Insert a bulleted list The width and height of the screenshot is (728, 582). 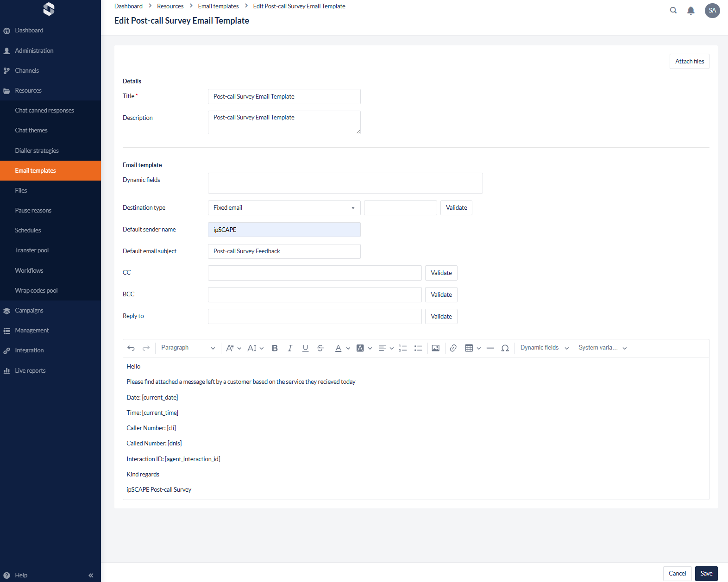click(418, 348)
